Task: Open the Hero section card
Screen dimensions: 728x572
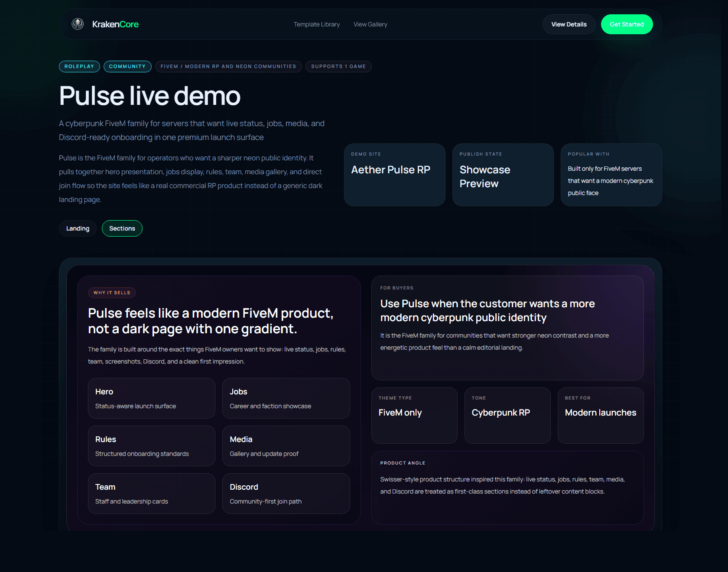Action: (152, 398)
